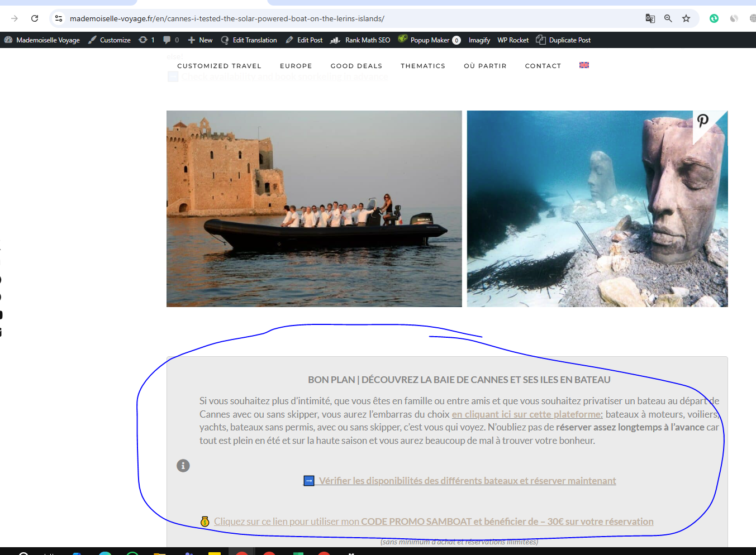This screenshot has width=756, height=555.
Task: Open the boat near fortress photo
Action: point(314,209)
